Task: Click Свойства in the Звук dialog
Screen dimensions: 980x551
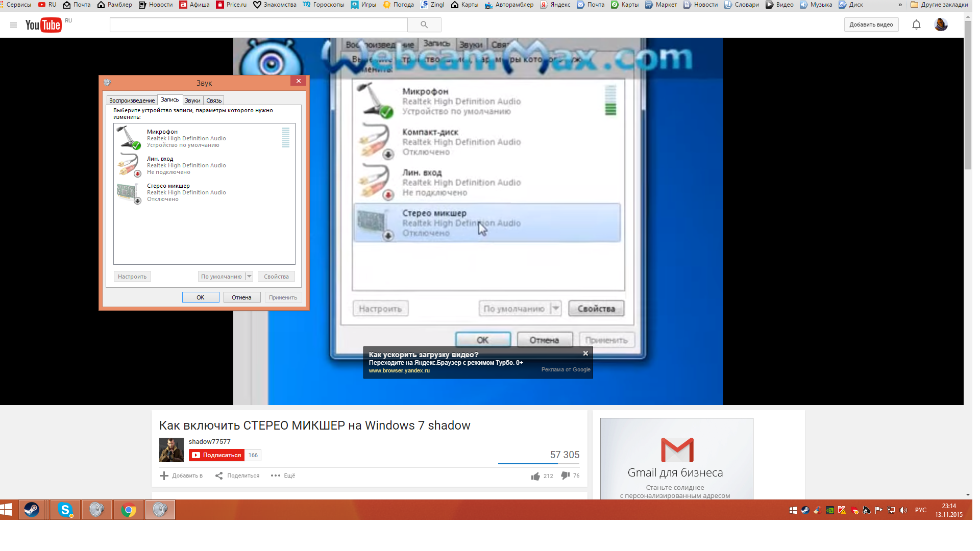Action: coord(276,277)
